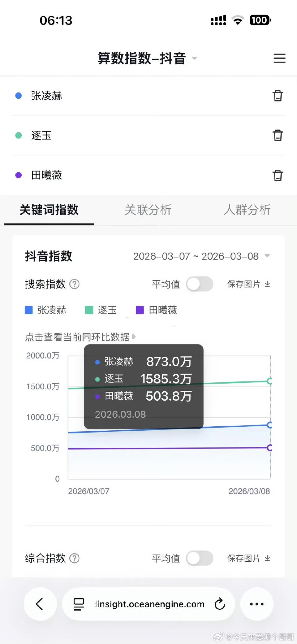Select the 逐玉 keyword entry
This screenshot has width=297, height=644.
41,135
